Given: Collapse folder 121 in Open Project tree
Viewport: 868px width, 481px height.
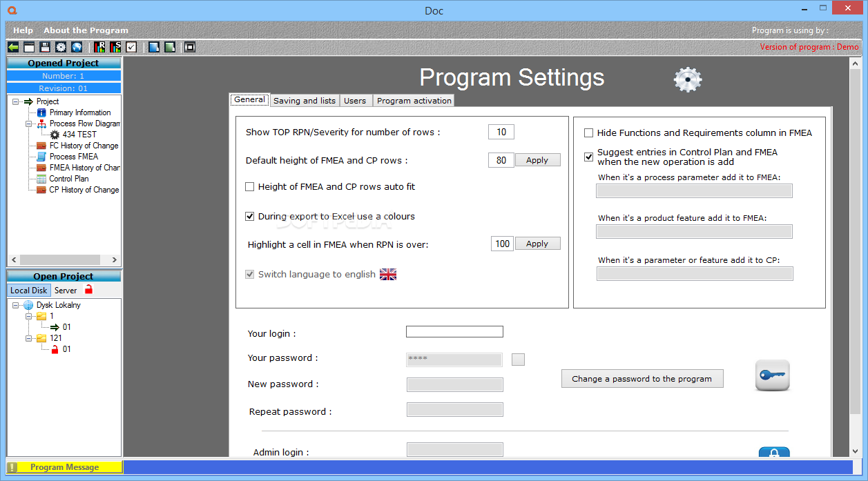Looking at the screenshot, I should [29, 338].
